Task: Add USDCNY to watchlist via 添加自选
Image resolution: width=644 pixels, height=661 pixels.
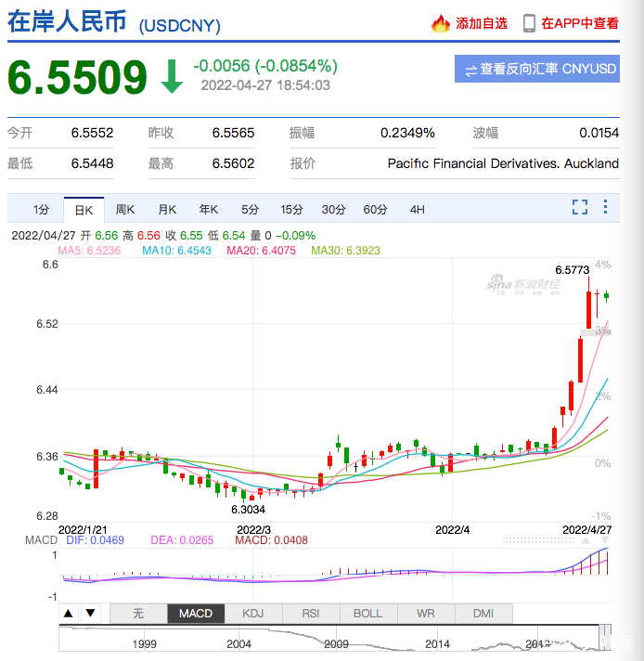Action: pyautogui.click(x=482, y=23)
